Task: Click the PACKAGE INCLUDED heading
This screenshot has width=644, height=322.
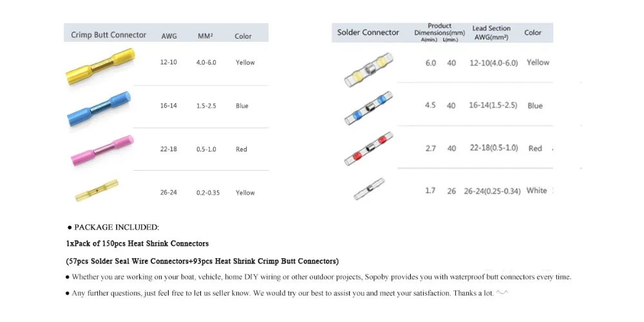Action: 113,227
